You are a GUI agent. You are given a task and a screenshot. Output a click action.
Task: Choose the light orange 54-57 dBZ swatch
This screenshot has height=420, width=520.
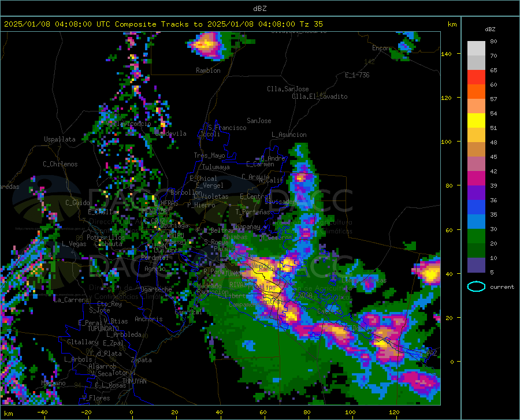click(476, 106)
